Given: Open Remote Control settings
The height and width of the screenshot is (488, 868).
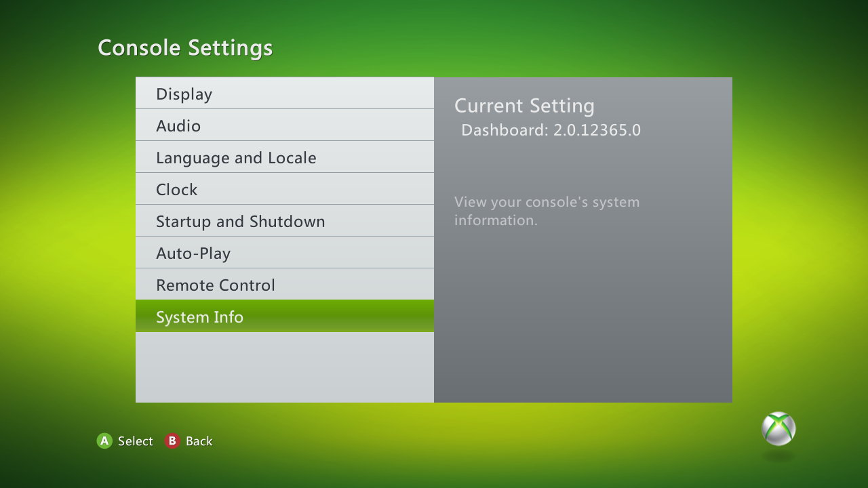Looking at the screenshot, I should (x=285, y=285).
